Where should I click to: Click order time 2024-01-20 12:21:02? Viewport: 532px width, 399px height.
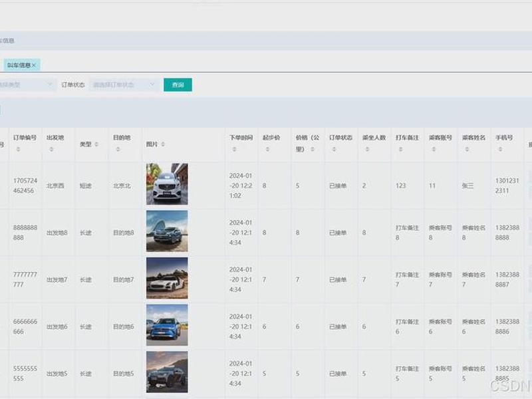[x=241, y=186]
